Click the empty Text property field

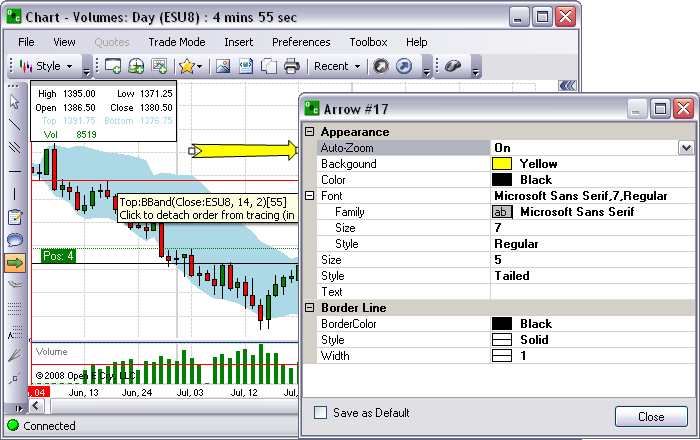(590, 292)
